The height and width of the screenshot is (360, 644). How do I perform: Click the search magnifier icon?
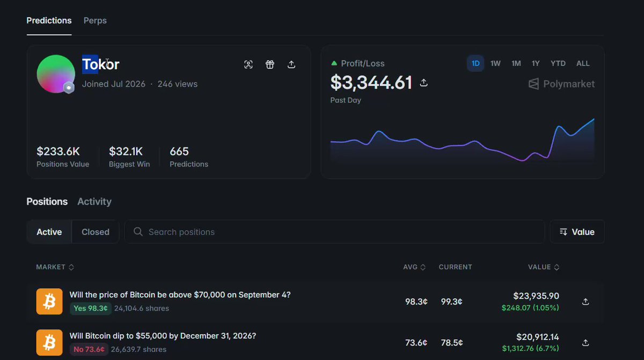138,232
